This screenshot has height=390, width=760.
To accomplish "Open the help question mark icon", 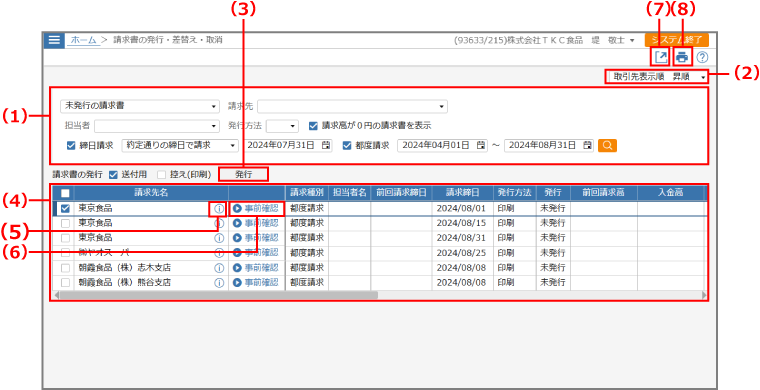I will pos(702,57).
